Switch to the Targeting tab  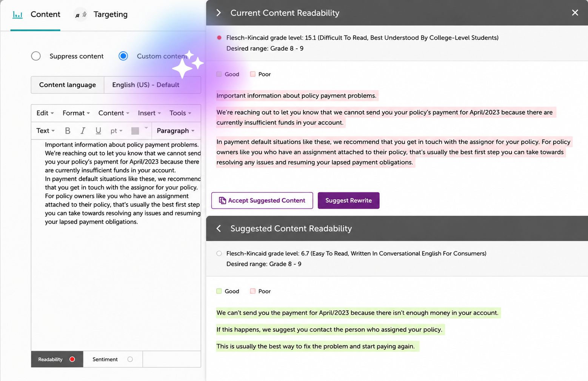pyautogui.click(x=101, y=14)
